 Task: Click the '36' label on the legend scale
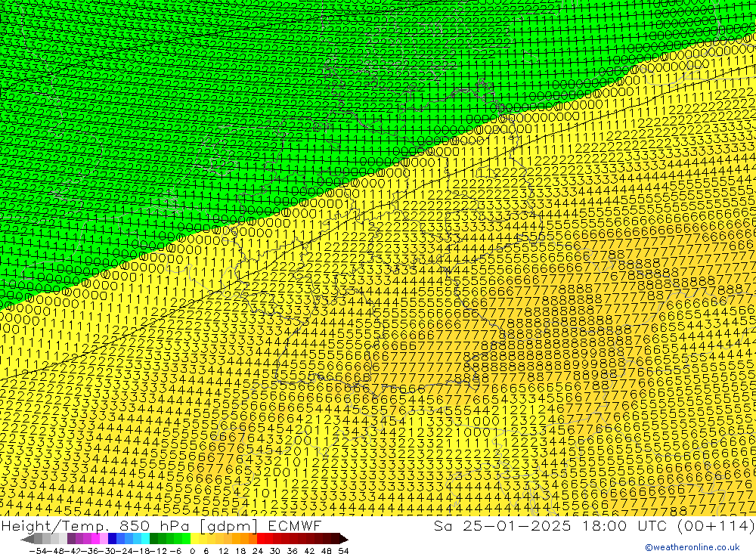click(292, 551)
